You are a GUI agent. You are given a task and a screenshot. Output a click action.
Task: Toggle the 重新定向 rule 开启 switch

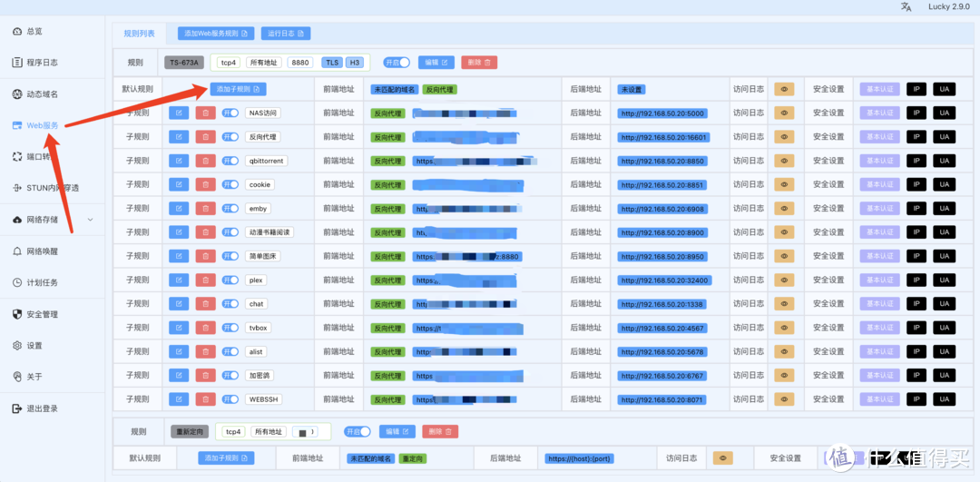tap(358, 432)
